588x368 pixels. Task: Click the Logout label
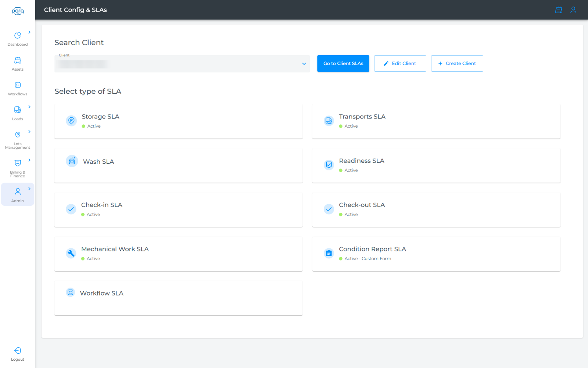(x=18, y=360)
